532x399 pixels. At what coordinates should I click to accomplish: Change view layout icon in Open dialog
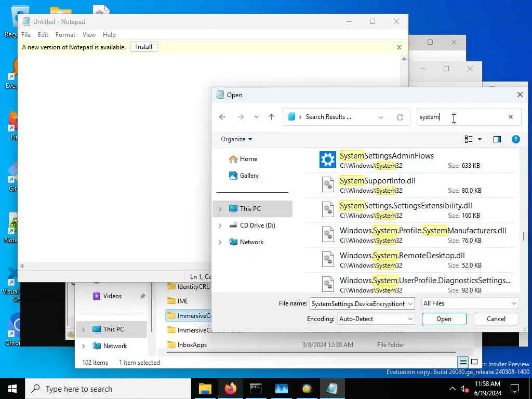[469, 139]
